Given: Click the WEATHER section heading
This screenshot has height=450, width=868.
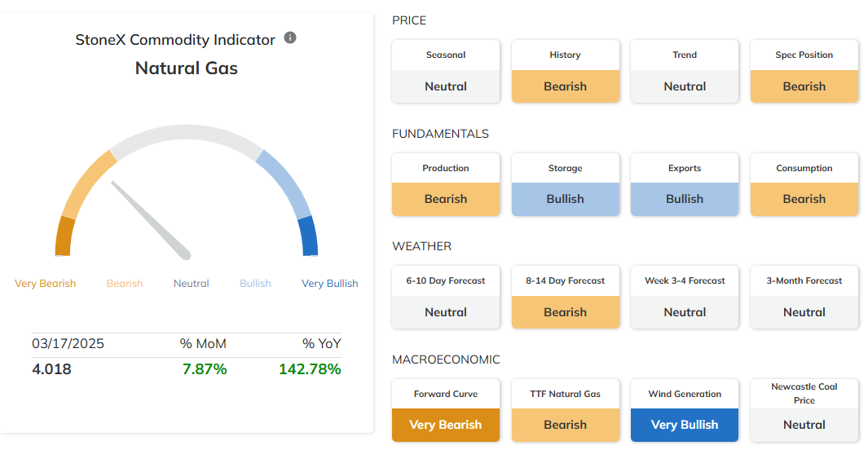Looking at the screenshot, I should 422,246.
